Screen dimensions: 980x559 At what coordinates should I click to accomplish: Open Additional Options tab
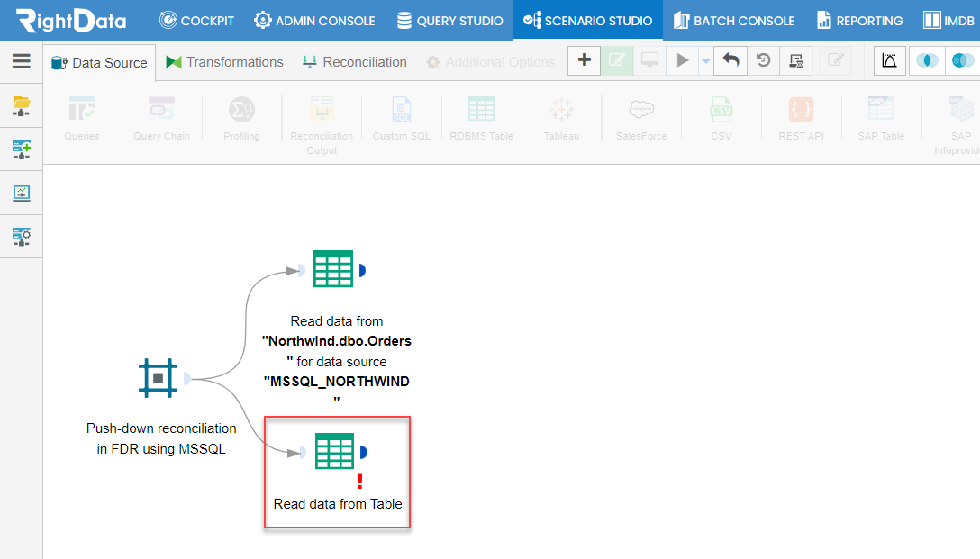tap(491, 62)
